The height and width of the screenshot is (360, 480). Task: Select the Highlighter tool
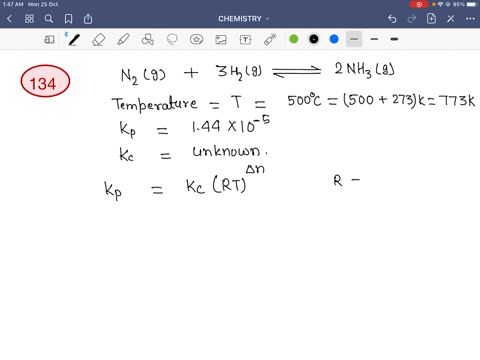123,40
